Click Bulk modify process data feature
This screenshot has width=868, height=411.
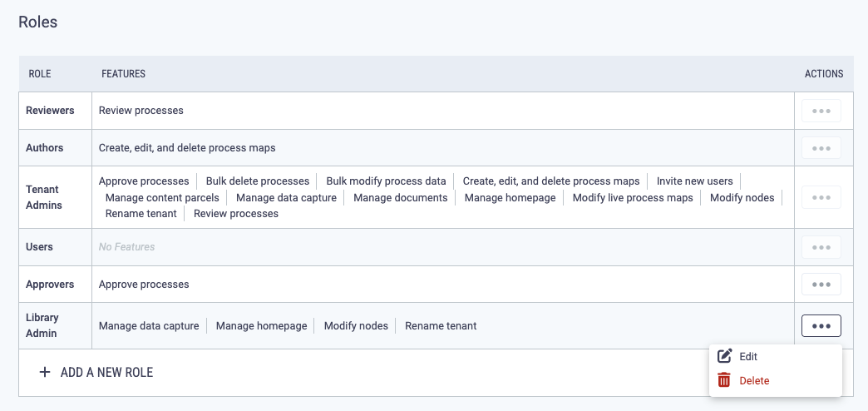tap(386, 181)
